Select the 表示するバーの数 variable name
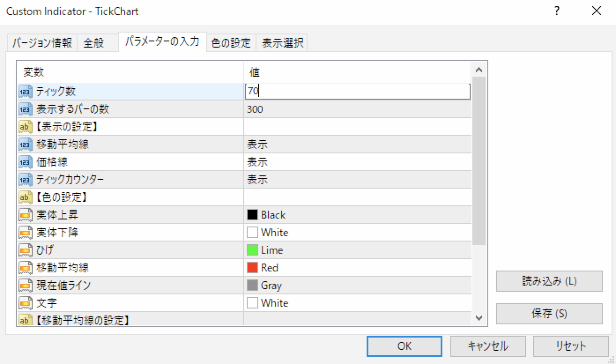 [x=73, y=109]
